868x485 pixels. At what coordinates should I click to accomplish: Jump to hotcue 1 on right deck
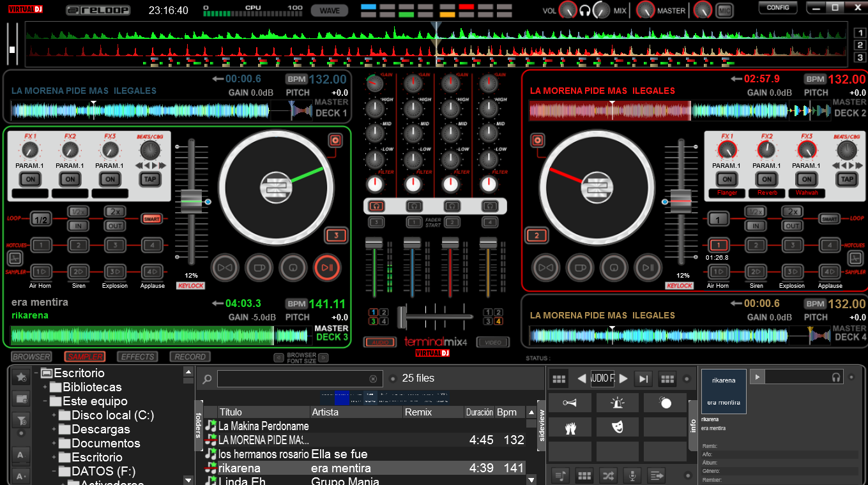click(719, 245)
